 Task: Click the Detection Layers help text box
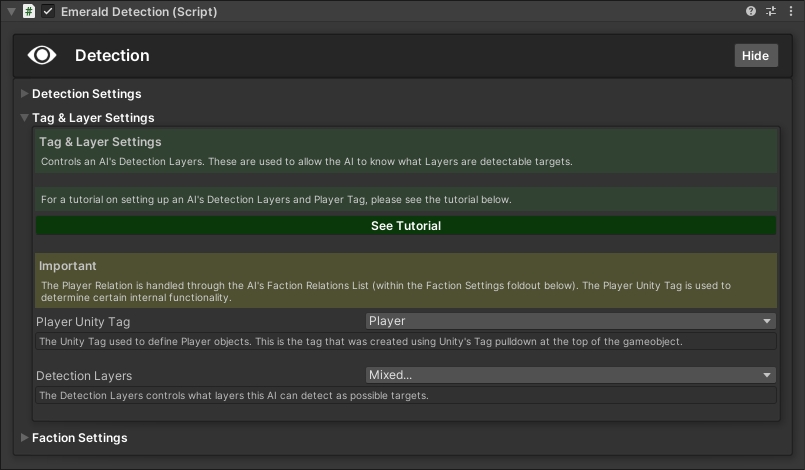coord(406,395)
